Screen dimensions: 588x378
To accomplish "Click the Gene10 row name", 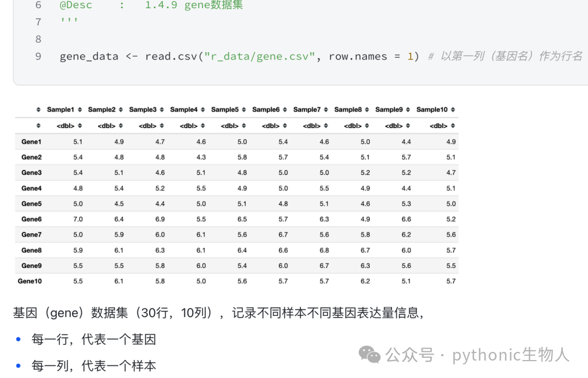I will [x=29, y=281].
